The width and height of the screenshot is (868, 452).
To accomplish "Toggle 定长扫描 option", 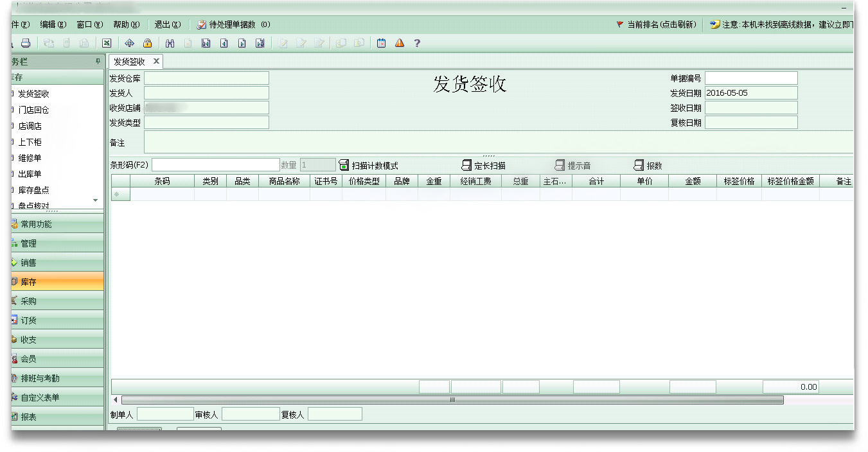I will tap(484, 166).
